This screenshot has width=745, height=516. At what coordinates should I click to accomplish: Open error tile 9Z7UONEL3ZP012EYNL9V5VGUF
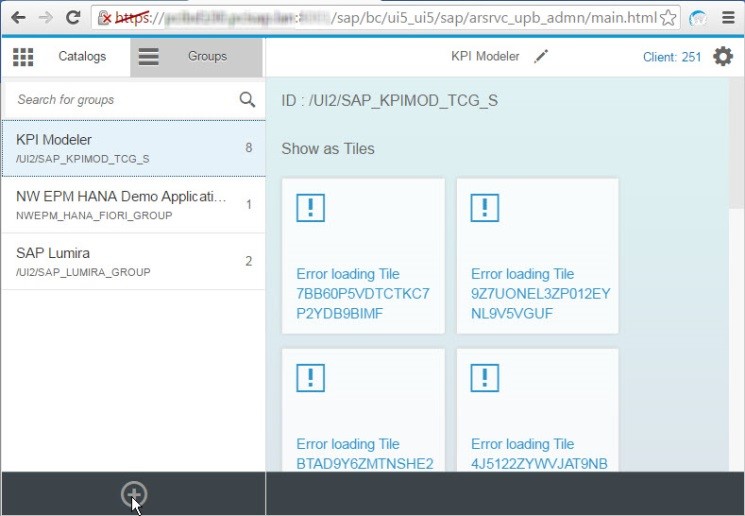click(537, 255)
